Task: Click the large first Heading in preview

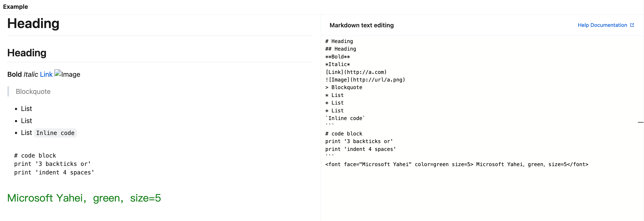Action: 33,24
